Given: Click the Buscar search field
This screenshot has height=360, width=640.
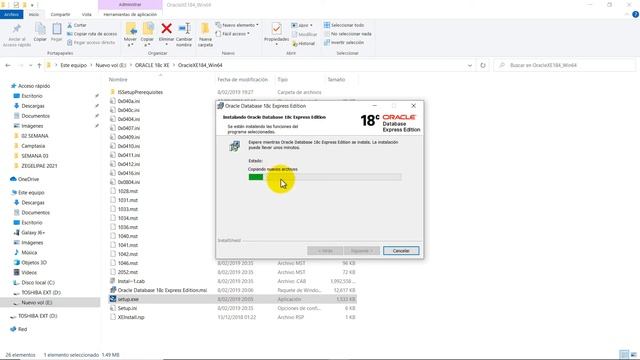Looking at the screenshot, I should 565,65.
